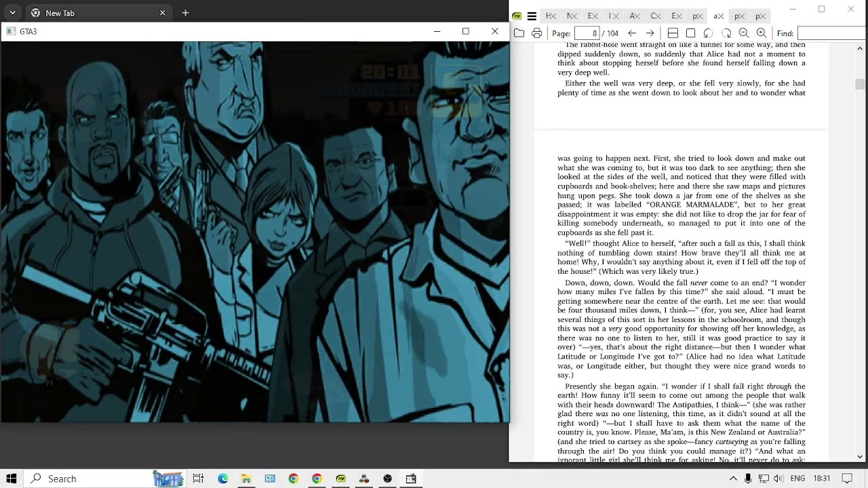
Task: Show hidden system tray icons chevron
Action: [733, 479]
